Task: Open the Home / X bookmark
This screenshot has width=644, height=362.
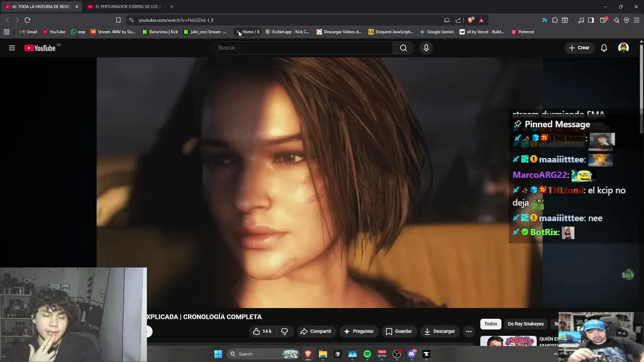Action: click(248, 32)
